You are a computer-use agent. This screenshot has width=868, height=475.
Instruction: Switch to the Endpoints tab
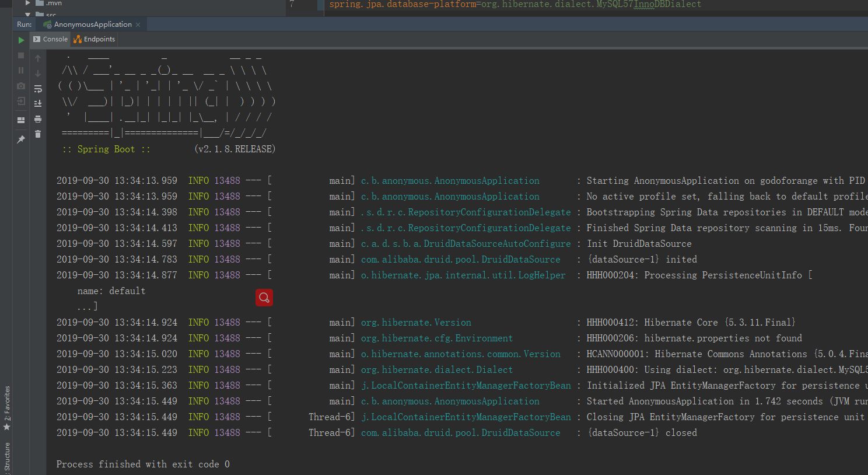click(x=94, y=39)
